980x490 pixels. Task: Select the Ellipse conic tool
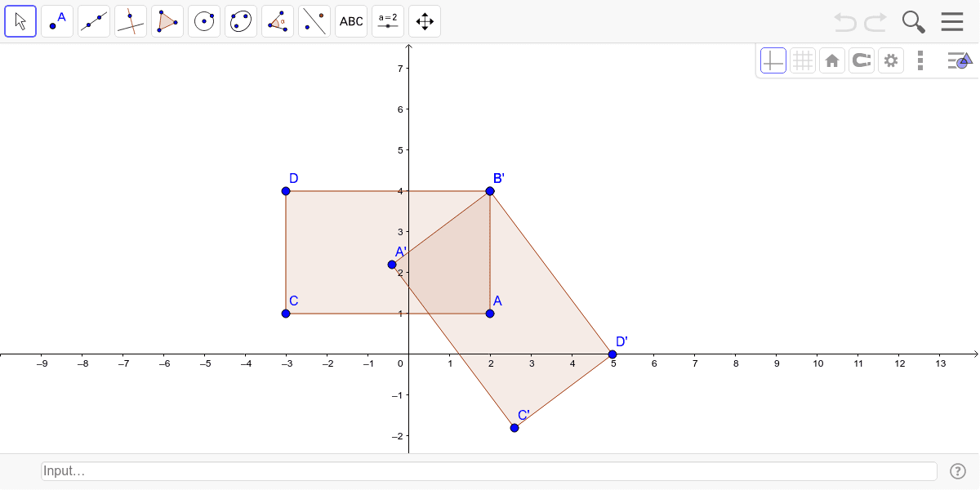241,21
